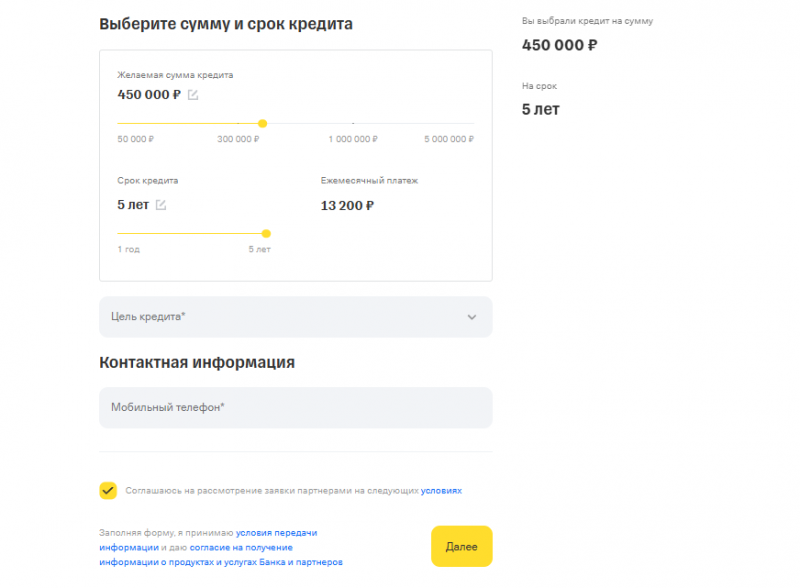800x588 pixels.
Task: Click the loan amount slider handle
Action: (x=262, y=124)
